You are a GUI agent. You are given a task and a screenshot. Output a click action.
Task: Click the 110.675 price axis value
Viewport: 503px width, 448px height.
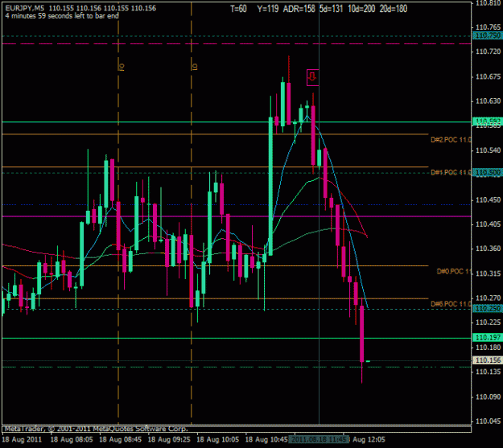tap(488, 76)
